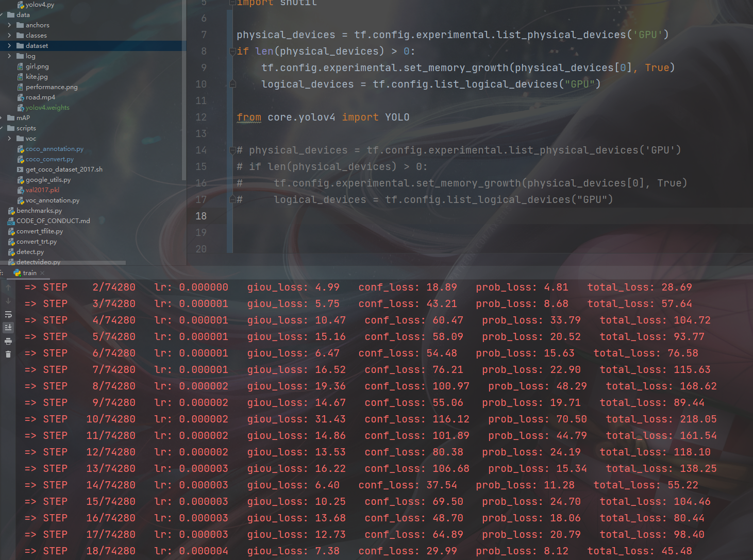Expand the anchors folder

[x=9, y=25]
